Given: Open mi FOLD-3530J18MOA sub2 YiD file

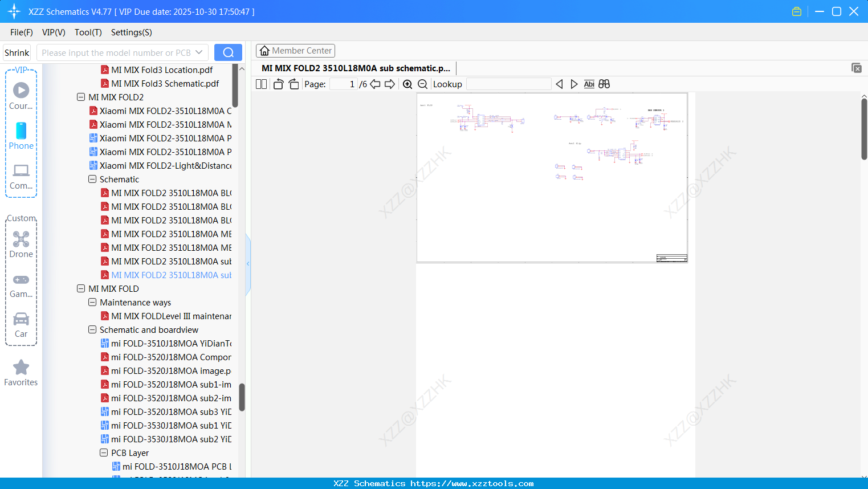Looking at the screenshot, I should pos(172,439).
